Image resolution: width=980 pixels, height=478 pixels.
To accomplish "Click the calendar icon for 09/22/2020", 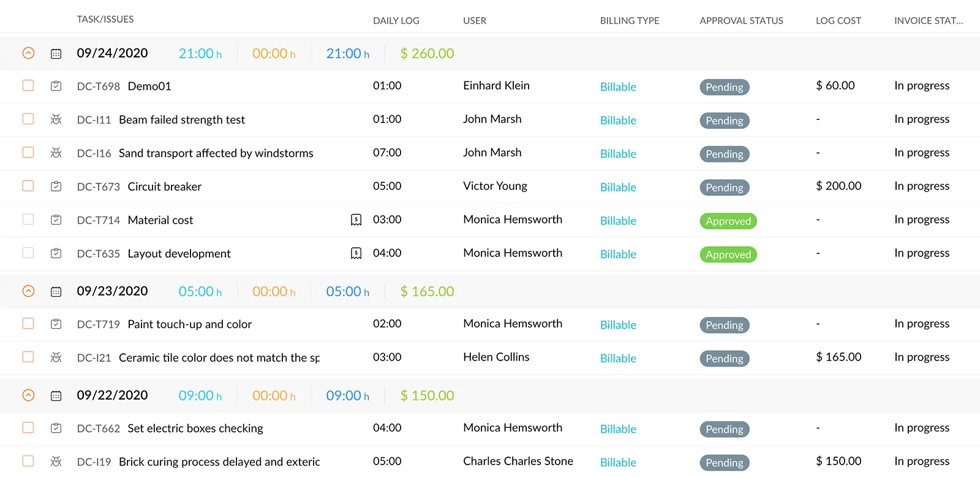I will pos(56,395).
